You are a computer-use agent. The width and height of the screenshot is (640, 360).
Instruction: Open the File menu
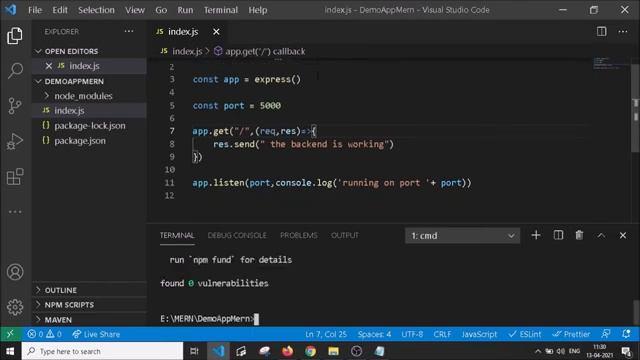[35, 10]
